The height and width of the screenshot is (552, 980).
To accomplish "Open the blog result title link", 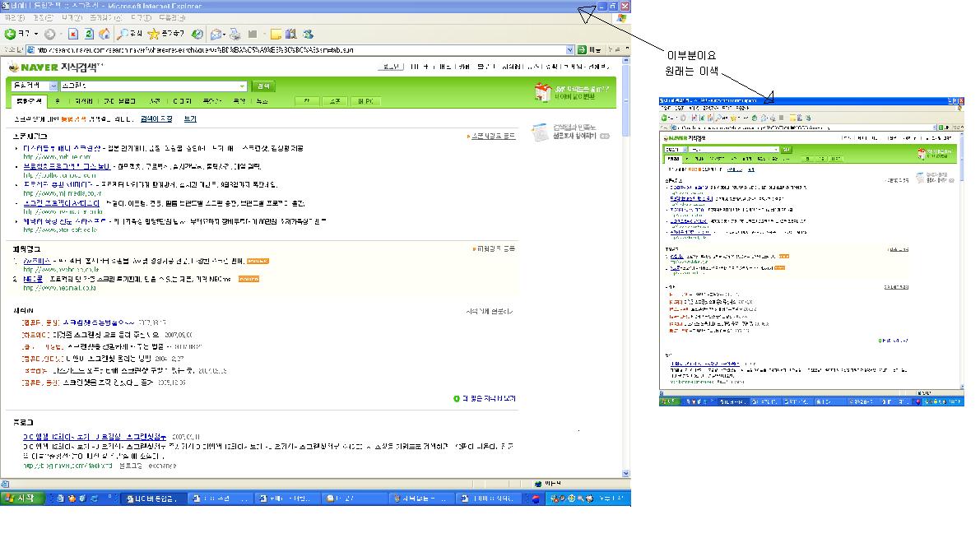I will [95, 436].
